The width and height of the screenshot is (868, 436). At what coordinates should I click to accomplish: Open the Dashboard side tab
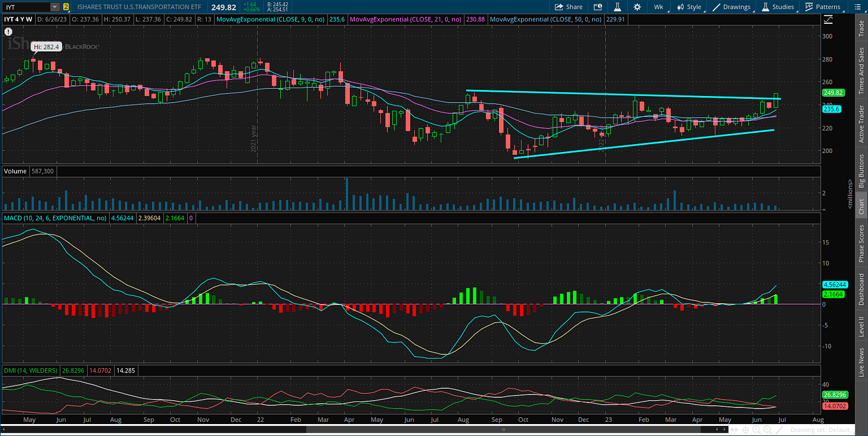[x=861, y=289]
